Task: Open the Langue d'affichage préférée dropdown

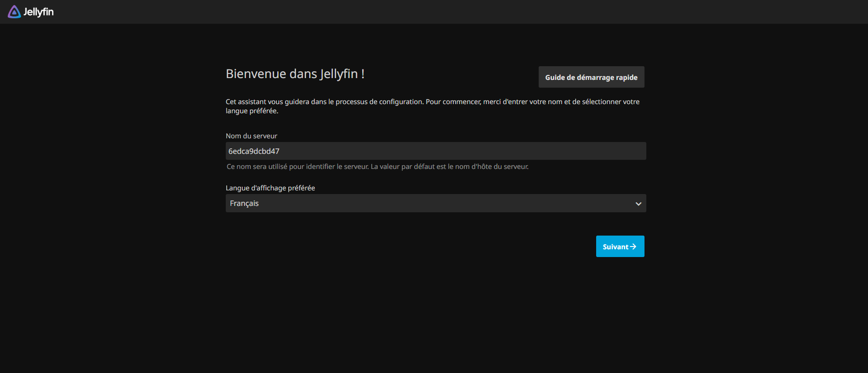Action: tap(436, 203)
